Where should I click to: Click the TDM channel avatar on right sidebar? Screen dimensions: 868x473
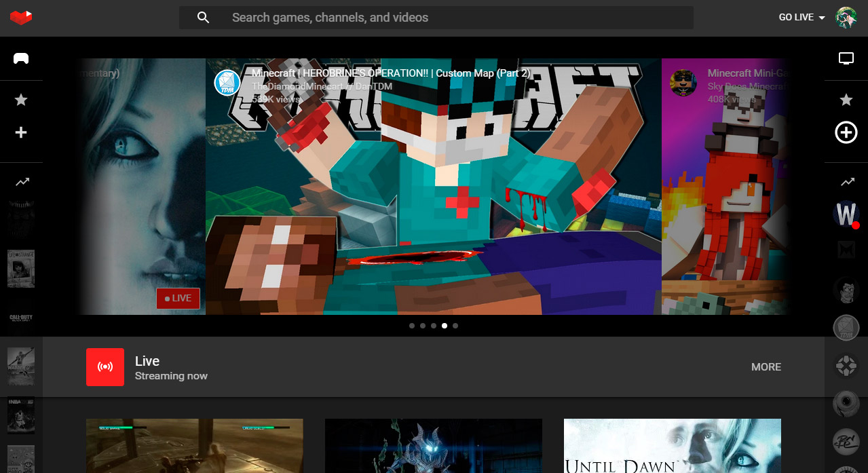coord(846,327)
